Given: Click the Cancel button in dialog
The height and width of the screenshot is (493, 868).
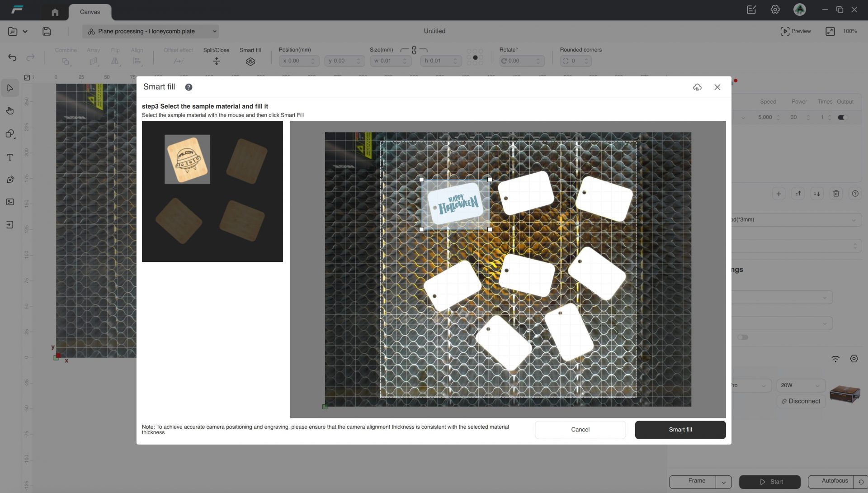Looking at the screenshot, I should 580,430.
